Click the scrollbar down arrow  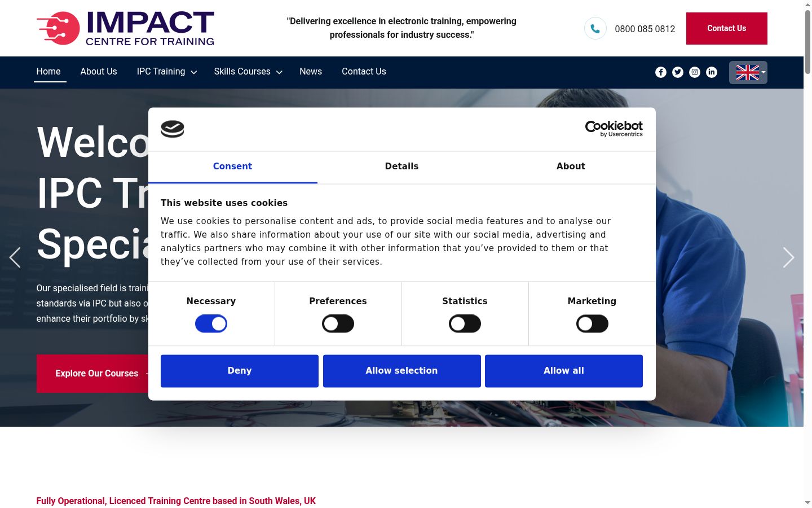click(807, 502)
